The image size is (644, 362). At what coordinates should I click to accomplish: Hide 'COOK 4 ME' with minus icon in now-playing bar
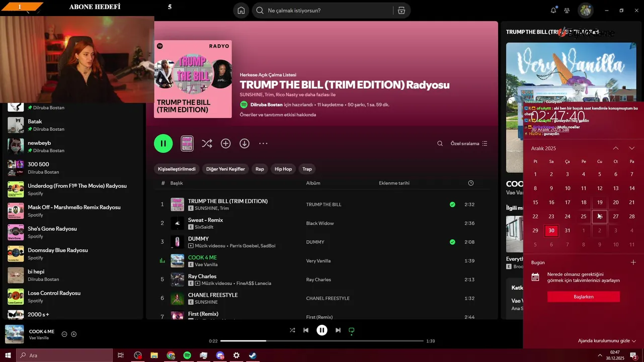[x=64, y=334]
